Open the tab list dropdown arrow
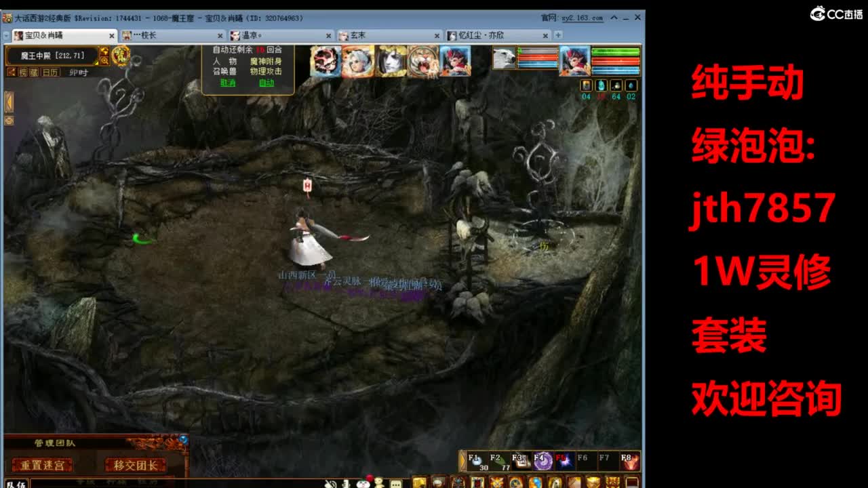This screenshot has height=488, width=868. [x=6, y=35]
